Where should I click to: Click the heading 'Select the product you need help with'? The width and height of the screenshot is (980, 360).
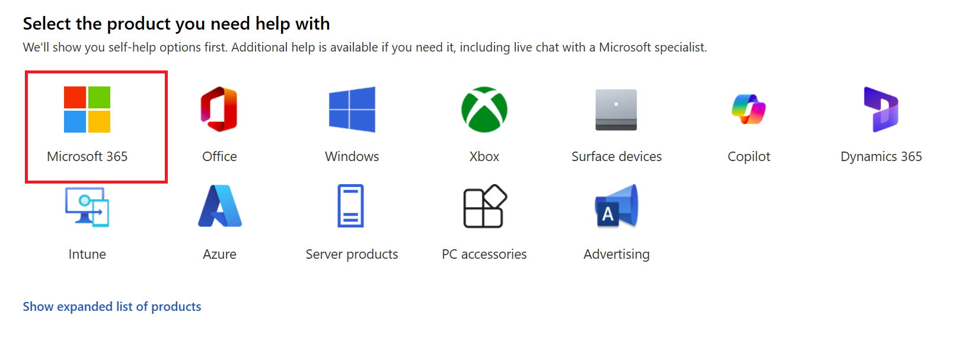tap(176, 24)
